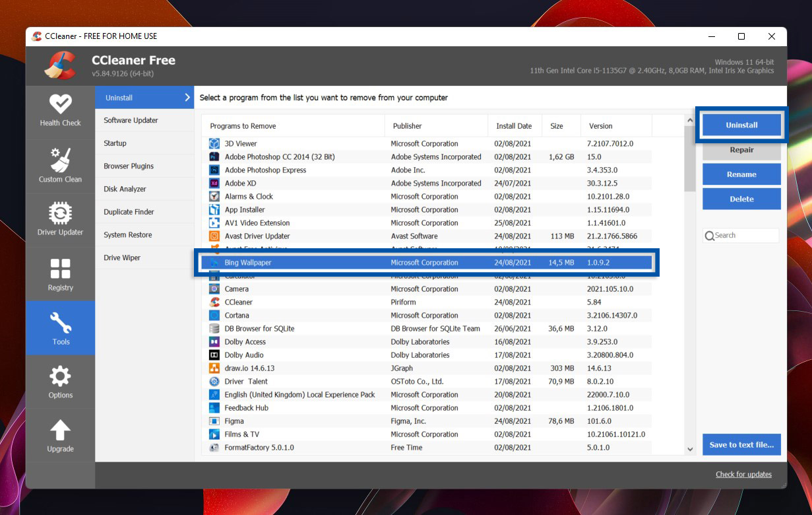Click the Repair button
This screenshot has height=515, width=812.
click(x=741, y=150)
